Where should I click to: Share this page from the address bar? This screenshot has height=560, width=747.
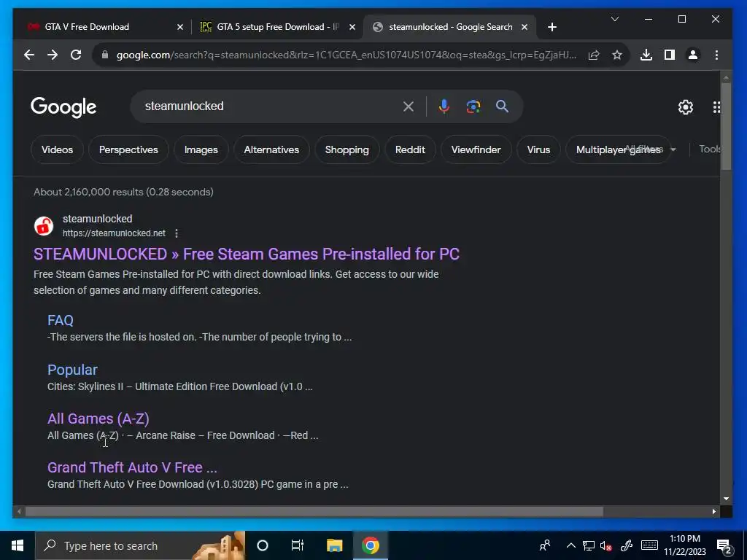coord(594,55)
